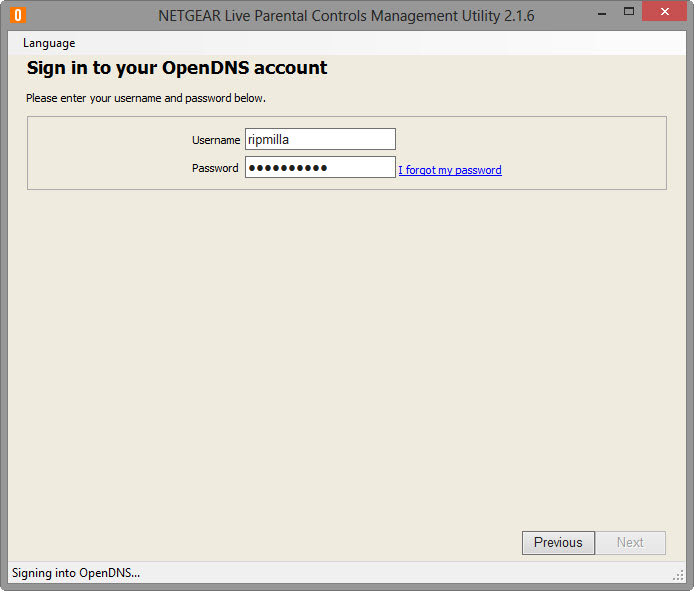The image size is (694, 591).
Task: Click the grayed-out Next button
Action: click(630, 543)
